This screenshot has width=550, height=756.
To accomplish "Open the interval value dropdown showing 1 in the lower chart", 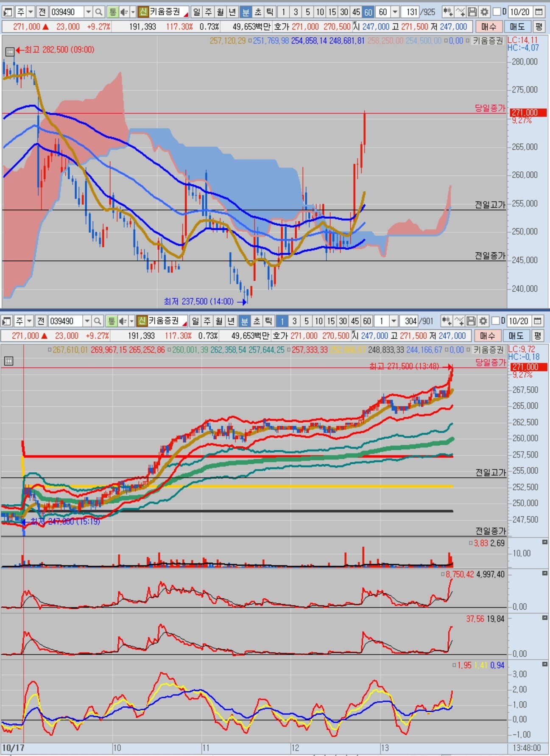I will 394,321.
